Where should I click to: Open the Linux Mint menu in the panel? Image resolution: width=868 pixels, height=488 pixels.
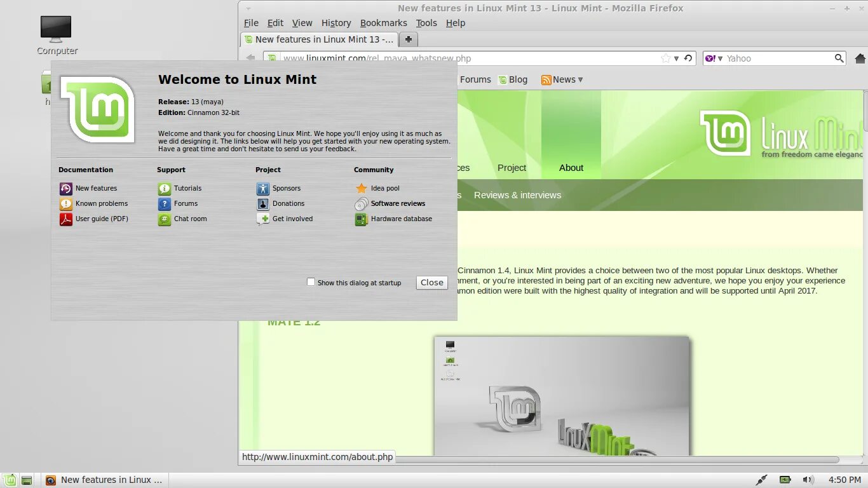click(x=10, y=480)
